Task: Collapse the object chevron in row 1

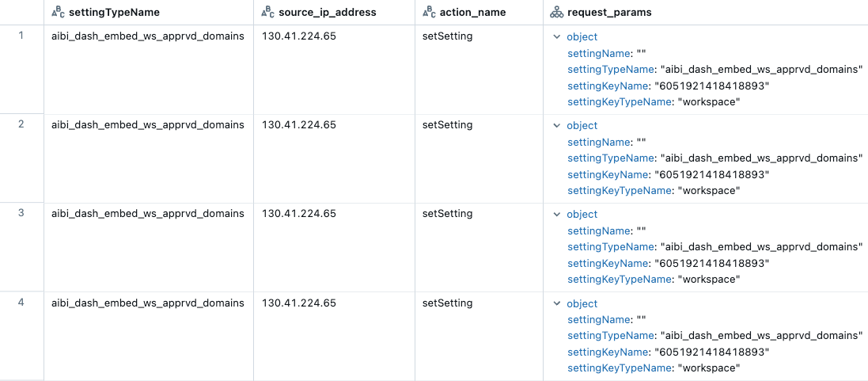Action: tap(558, 37)
